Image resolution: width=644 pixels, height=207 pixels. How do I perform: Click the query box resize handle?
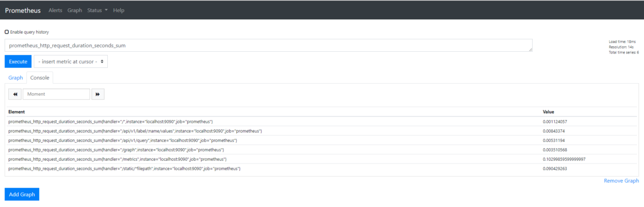coord(530,50)
